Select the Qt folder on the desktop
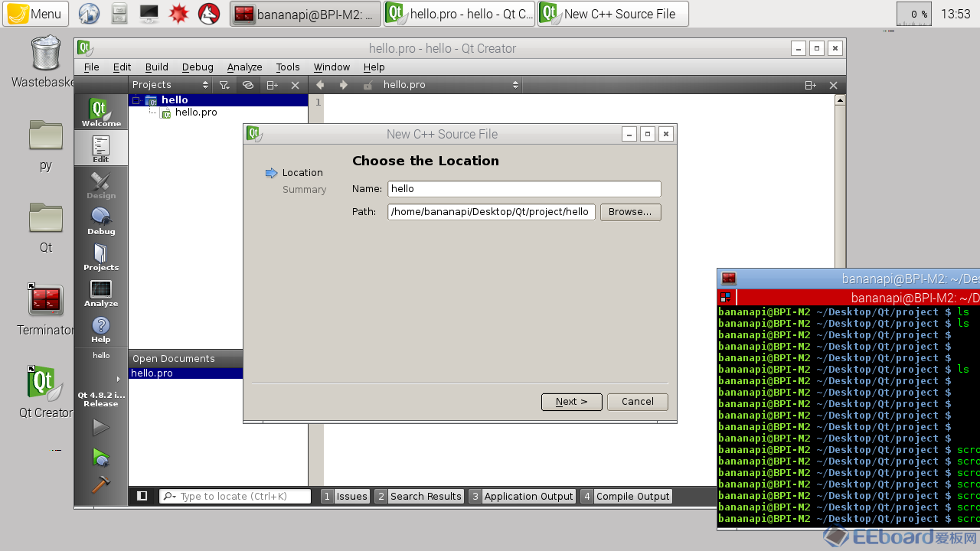Viewport: 980px width, 551px height. (x=46, y=228)
